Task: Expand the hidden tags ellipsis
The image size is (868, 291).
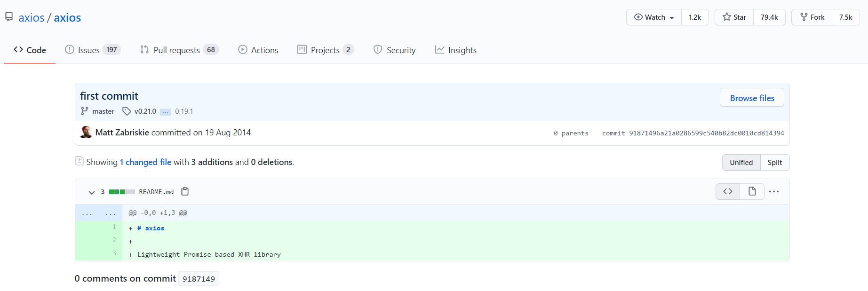Action: point(166,112)
